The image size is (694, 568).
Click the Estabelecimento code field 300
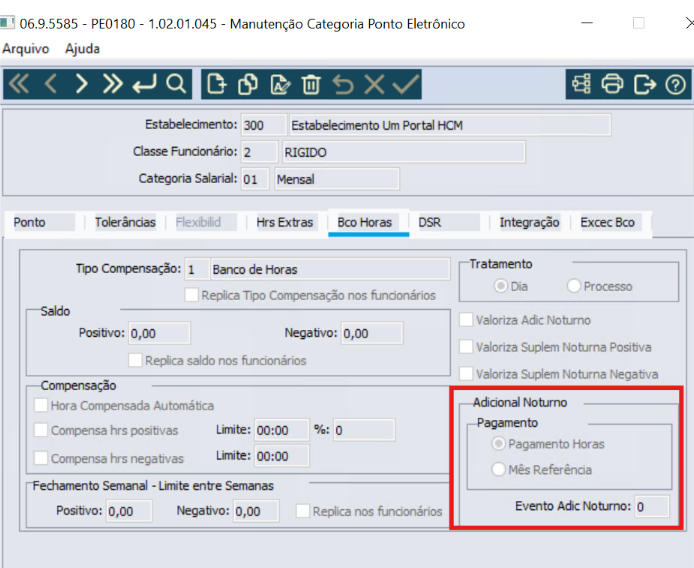(x=263, y=125)
